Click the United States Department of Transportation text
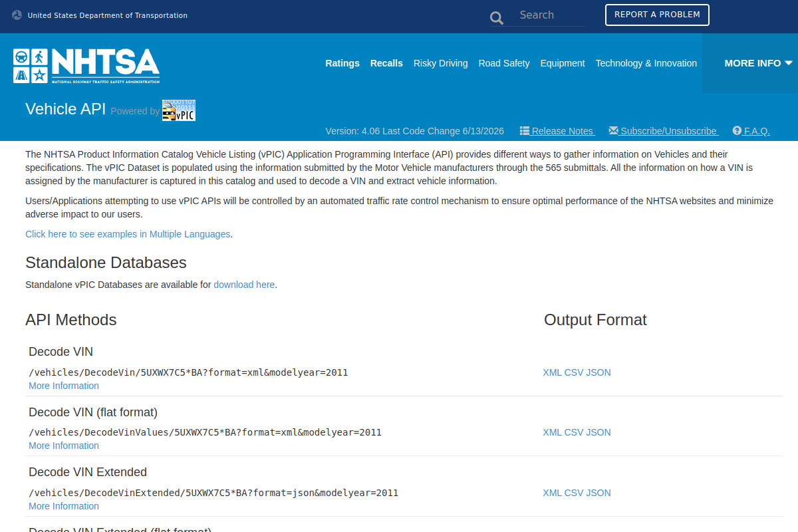The width and height of the screenshot is (798, 532). (108, 15)
